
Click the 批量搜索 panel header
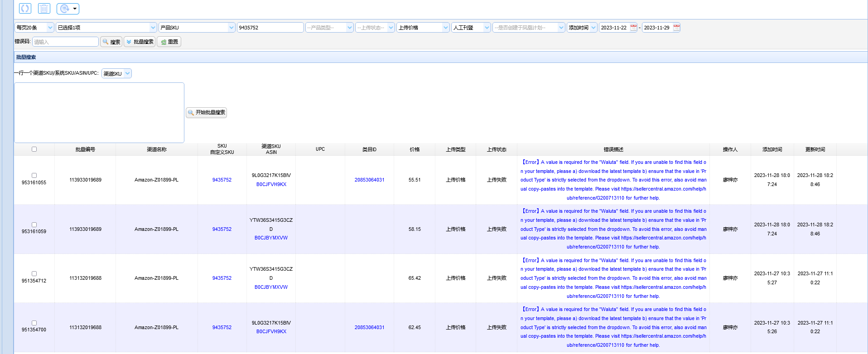point(441,57)
